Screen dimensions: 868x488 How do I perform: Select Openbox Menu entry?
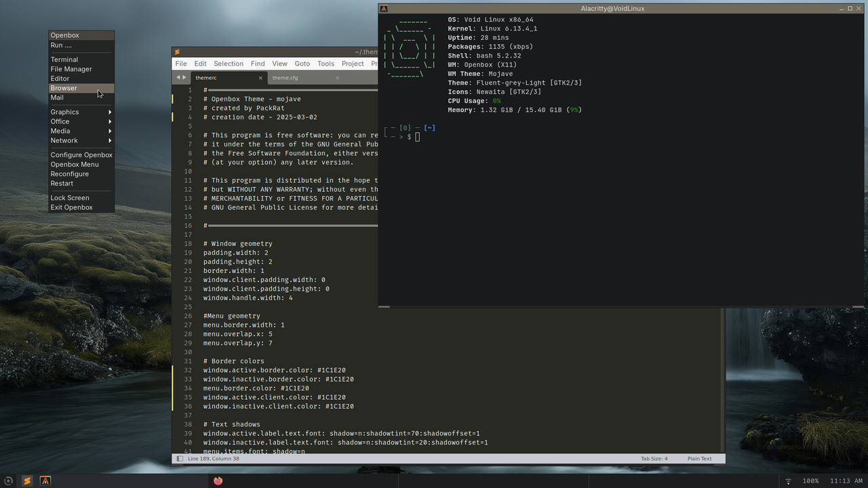[81, 165]
